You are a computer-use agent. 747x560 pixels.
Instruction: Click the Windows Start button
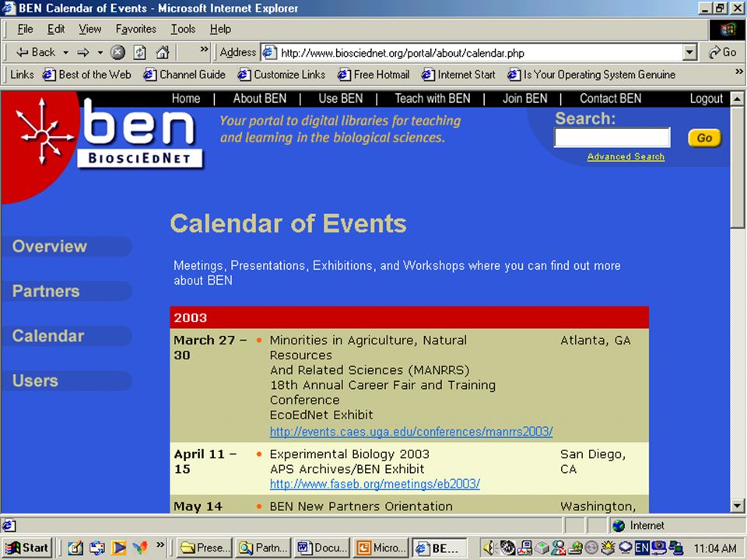pos(26,548)
